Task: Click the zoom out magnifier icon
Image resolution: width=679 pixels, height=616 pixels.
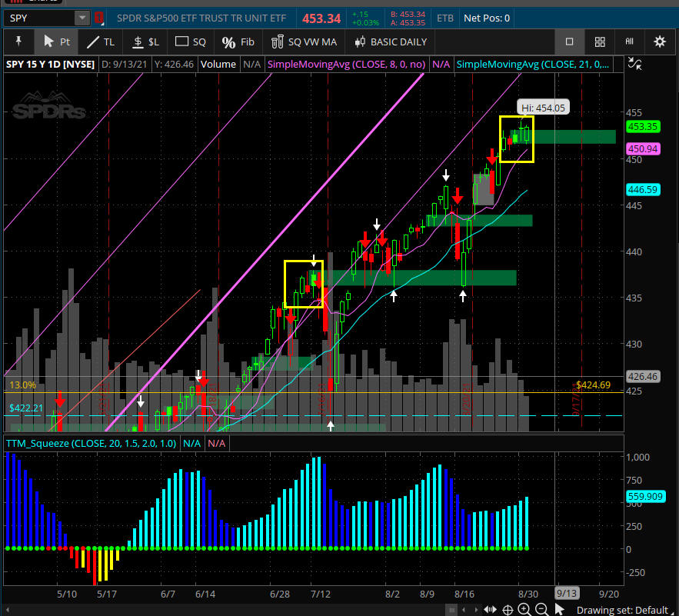Action: click(541, 609)
